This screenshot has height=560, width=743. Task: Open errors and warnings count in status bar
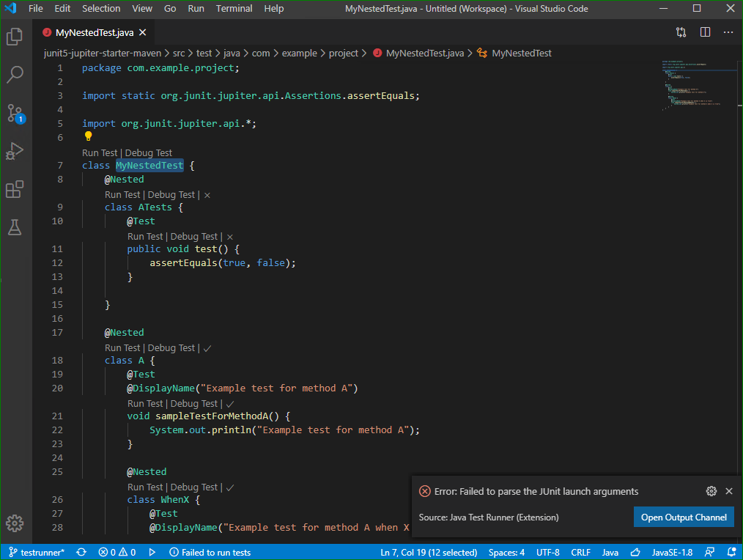[x=117, y=553]
